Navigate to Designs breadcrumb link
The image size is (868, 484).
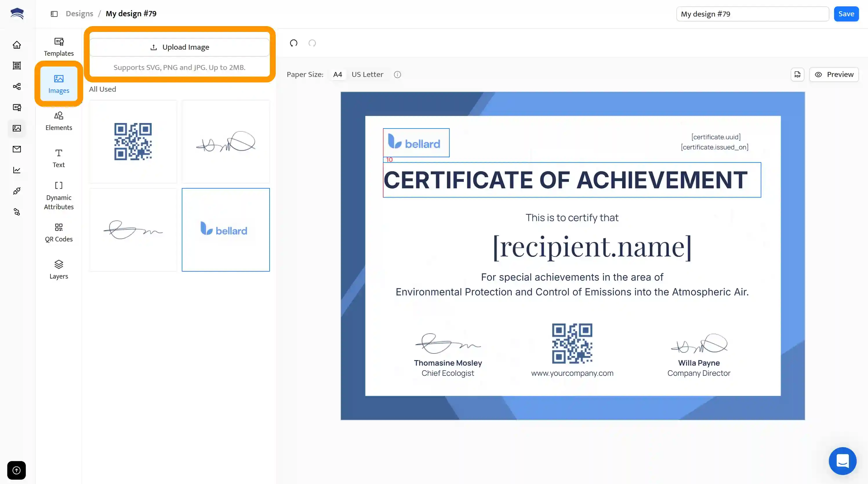coord(79,14)
